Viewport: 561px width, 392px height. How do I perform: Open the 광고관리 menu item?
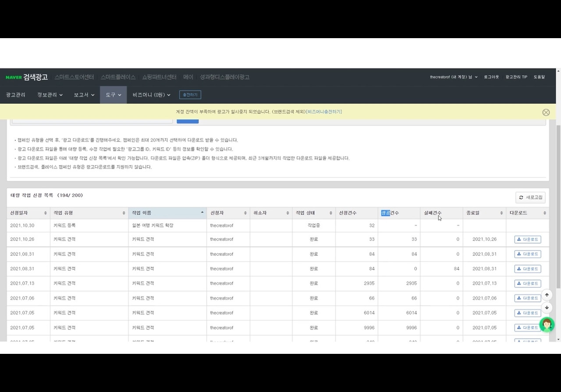pyautogui.click(x=15, y=95)
